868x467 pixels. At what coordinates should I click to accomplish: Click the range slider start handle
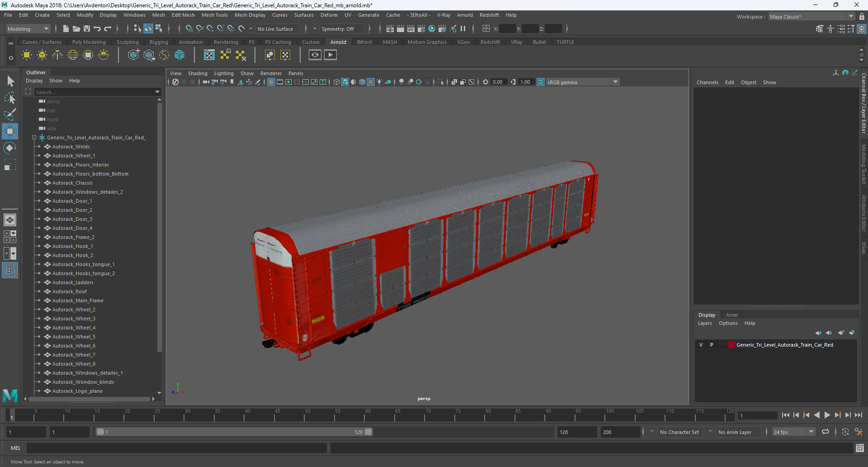pyautogui.click(x=100, y=432)
